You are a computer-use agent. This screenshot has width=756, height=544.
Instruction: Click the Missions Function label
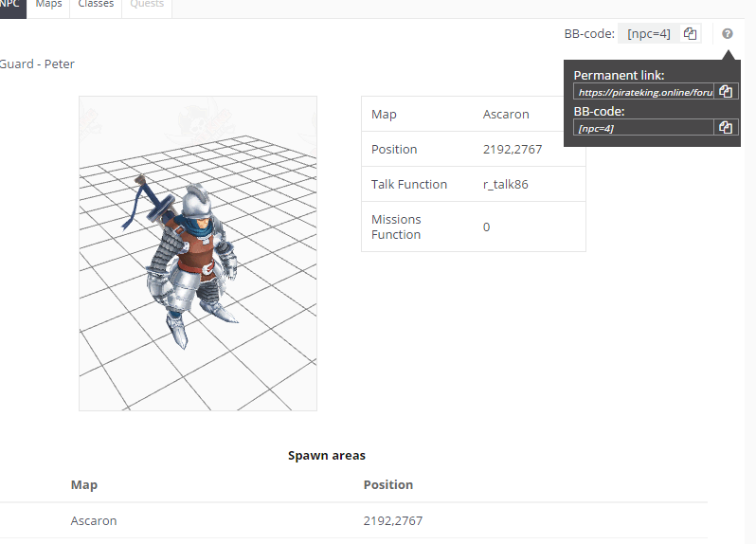coord(396,227)
